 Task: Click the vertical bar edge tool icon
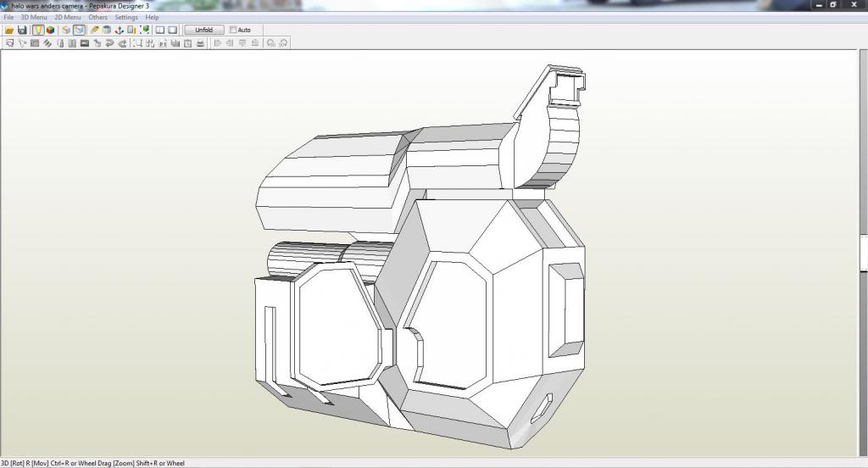60,43
